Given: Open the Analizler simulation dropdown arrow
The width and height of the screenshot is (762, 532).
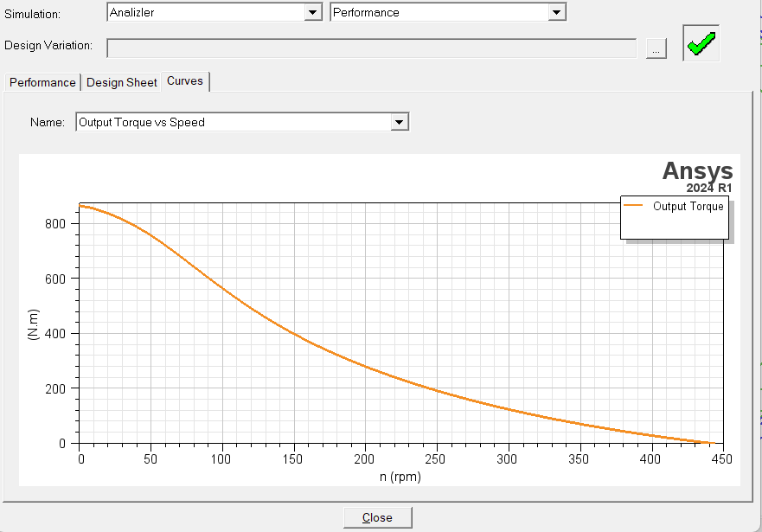Looking at the screenshot, I should click(313, 13).
